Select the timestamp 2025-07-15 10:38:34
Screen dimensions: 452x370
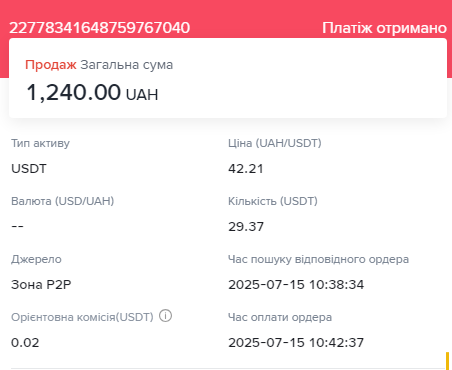pos(296,285)
